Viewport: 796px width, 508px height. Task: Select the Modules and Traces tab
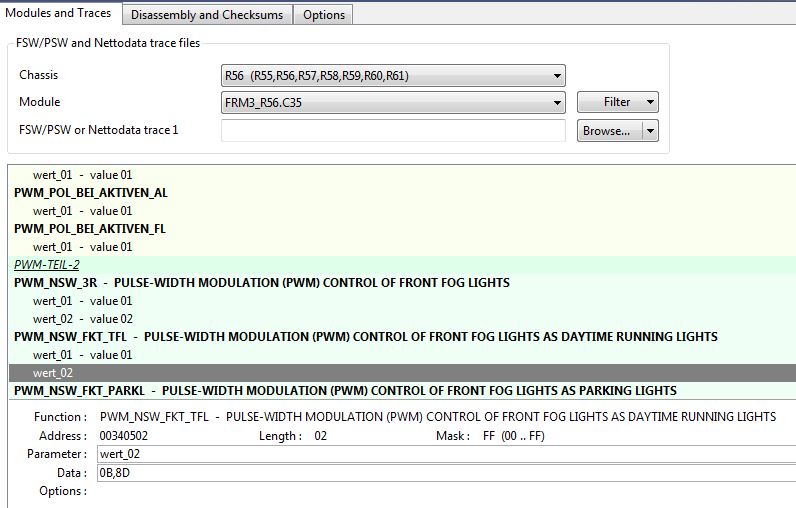pos(61,13)
